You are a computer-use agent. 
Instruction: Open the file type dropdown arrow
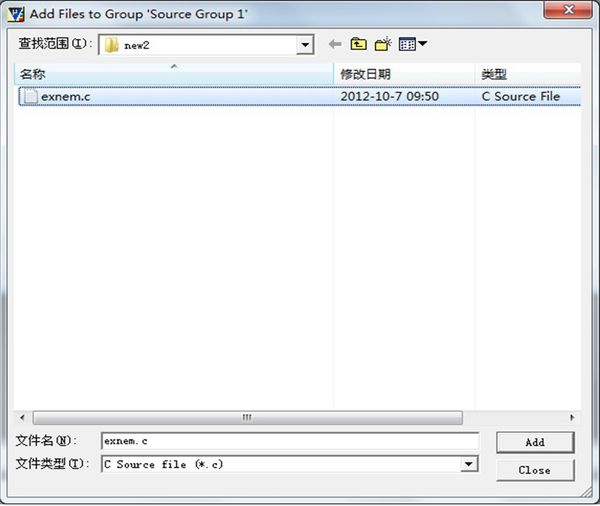pos(468,464)
